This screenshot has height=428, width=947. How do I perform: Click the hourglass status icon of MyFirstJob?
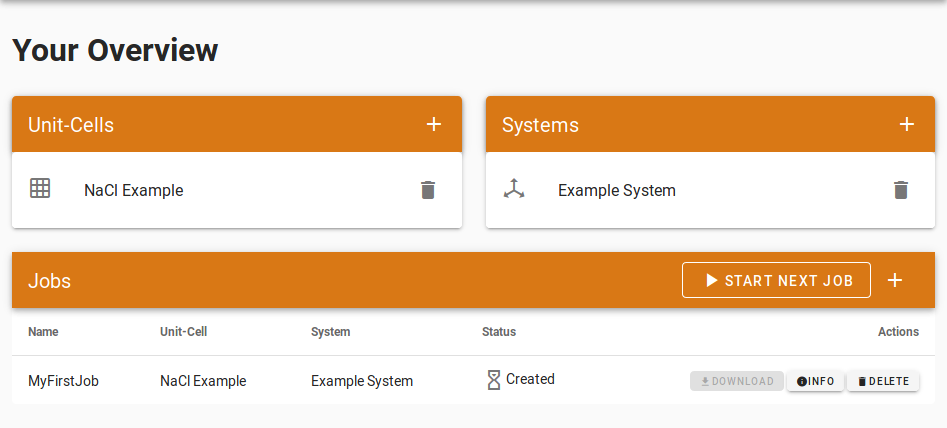[x=493, y=380]
